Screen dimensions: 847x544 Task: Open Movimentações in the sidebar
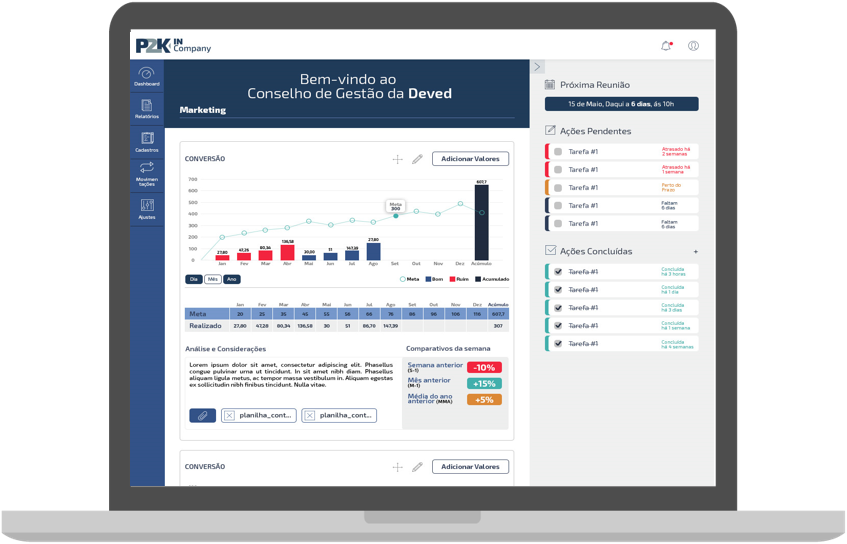(x=147, y=174)
